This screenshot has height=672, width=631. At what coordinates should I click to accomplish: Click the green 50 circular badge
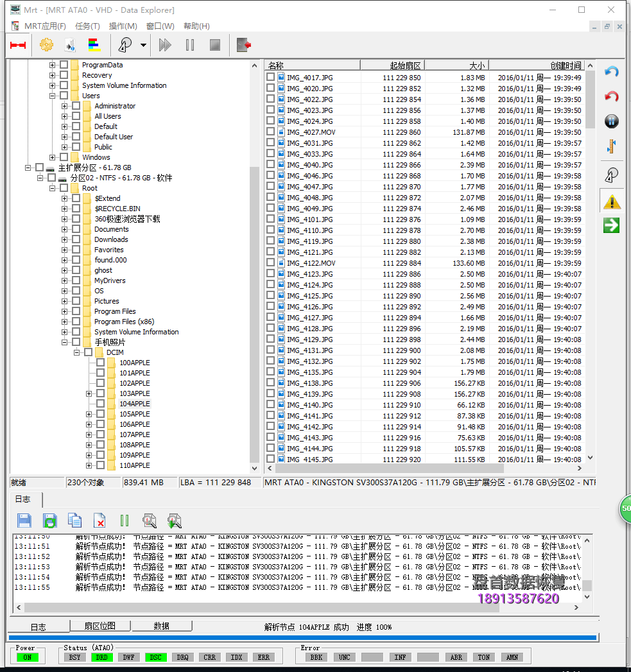coord(625,508)
